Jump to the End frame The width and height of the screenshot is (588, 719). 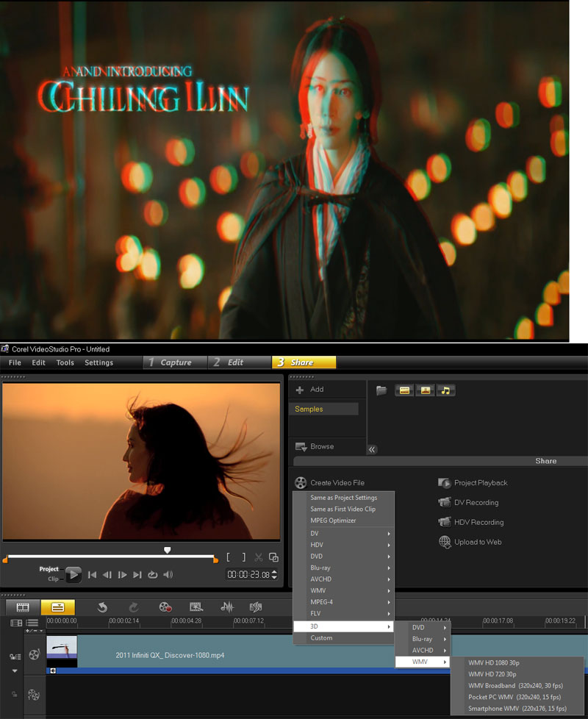click(137, 575)
